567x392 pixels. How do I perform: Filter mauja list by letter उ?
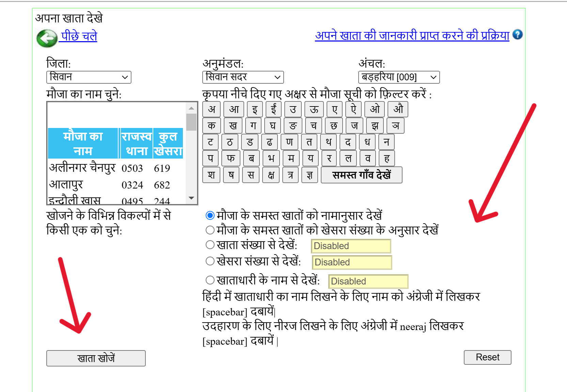293,109
